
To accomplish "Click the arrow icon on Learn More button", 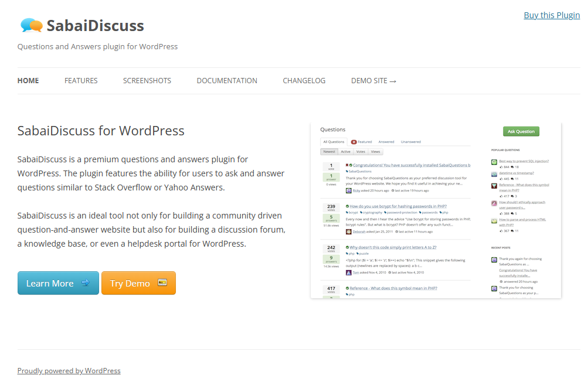I will pyautogui.click(x=86, y=283).
